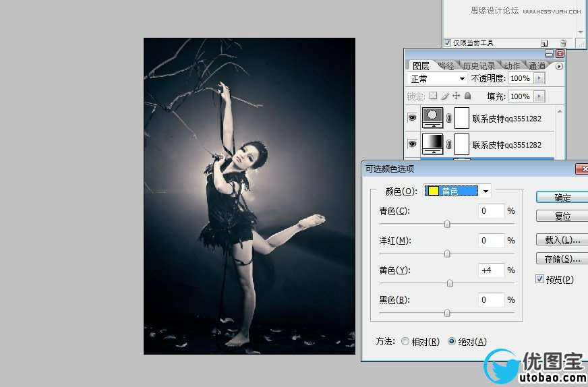The image size is (588, 387).
Task: Click the 不透明度 100% field
Action: pos(521,78)
